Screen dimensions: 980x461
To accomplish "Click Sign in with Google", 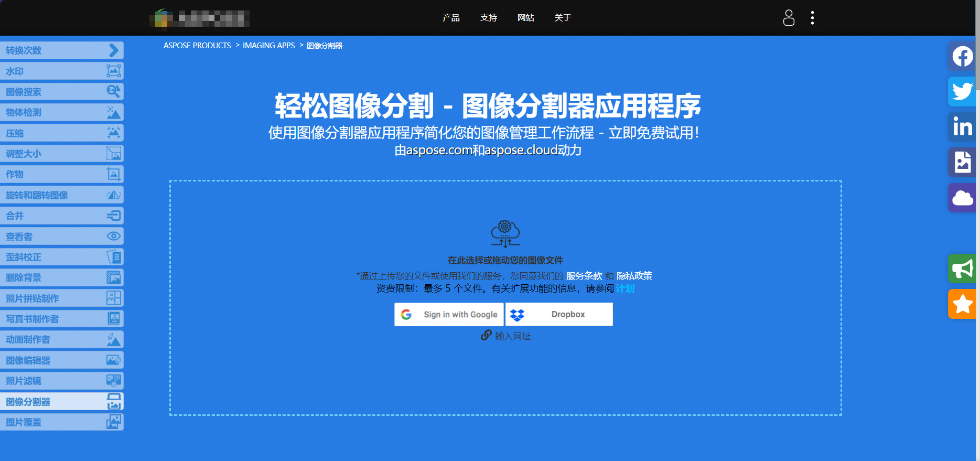I will click(449, 314).
